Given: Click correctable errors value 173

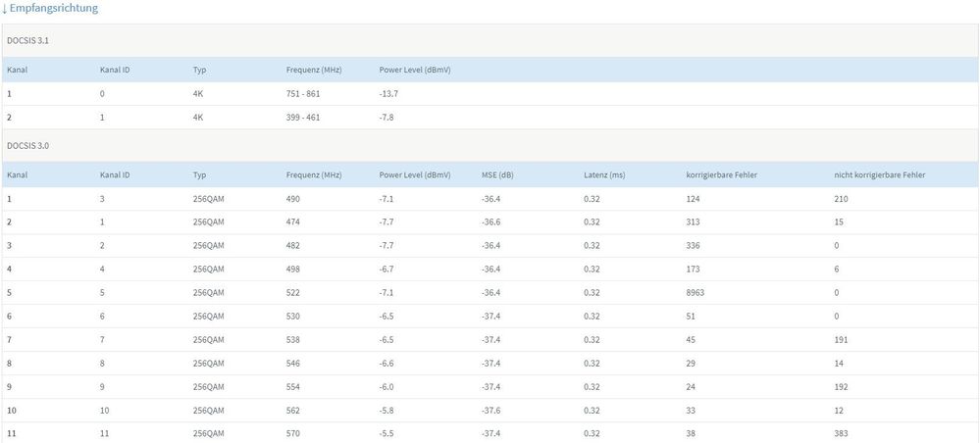Looking at the screenshot, I should 694,270.
